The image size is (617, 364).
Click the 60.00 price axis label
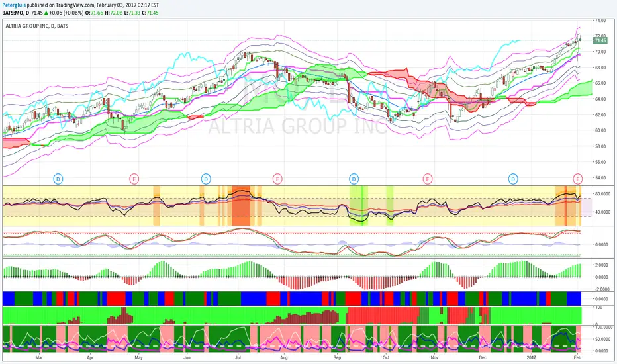600,130
